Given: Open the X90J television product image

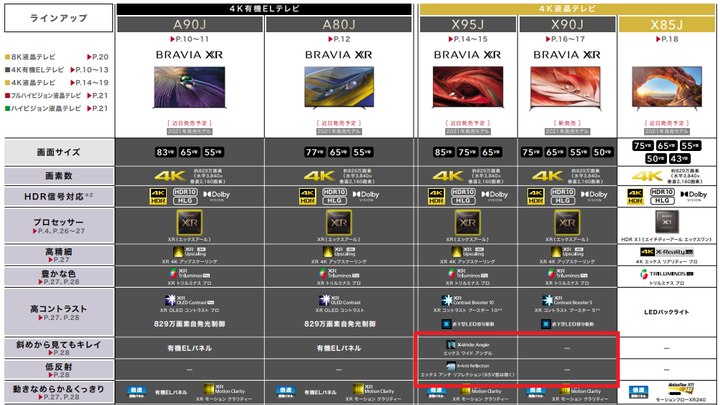Looking at the screenshot, I should tap(565, 87).
